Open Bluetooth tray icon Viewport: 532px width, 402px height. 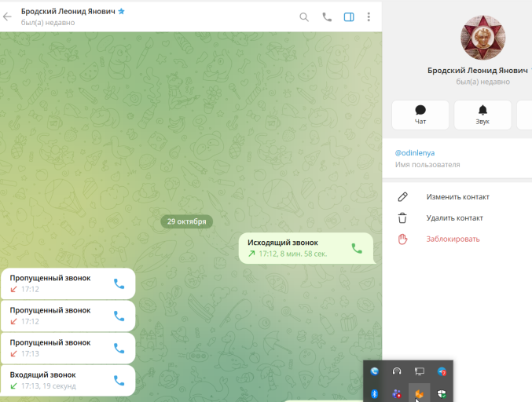pos(375,393)
